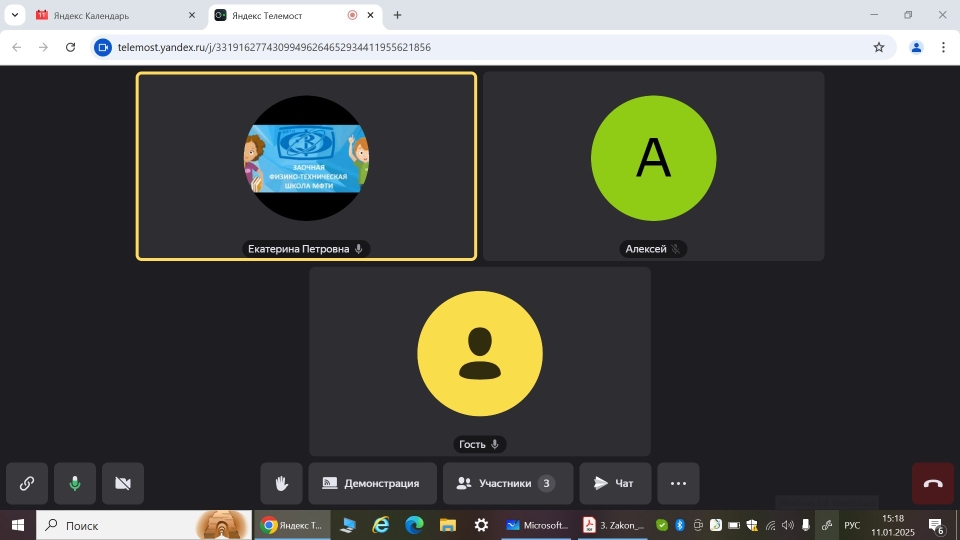Mute the green microphone button
This screenshot has height=540, width=960.
pyautogui.click(x=75, y=483)
